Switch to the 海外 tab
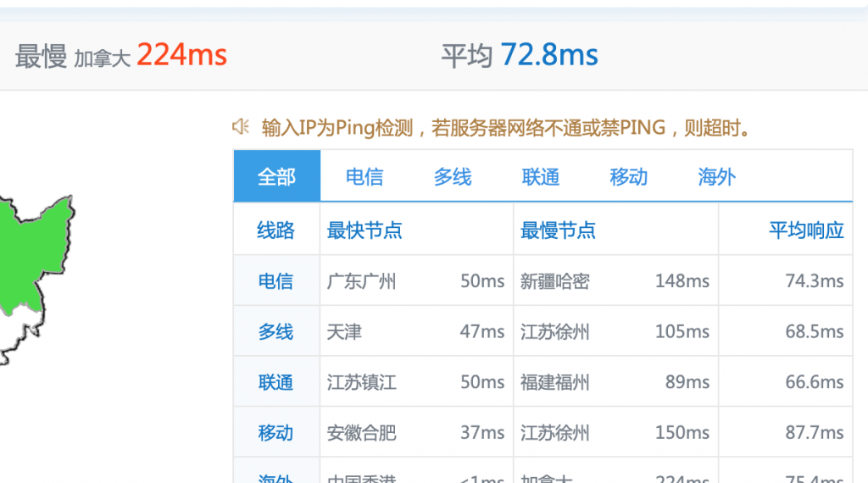 pos(716,177)
